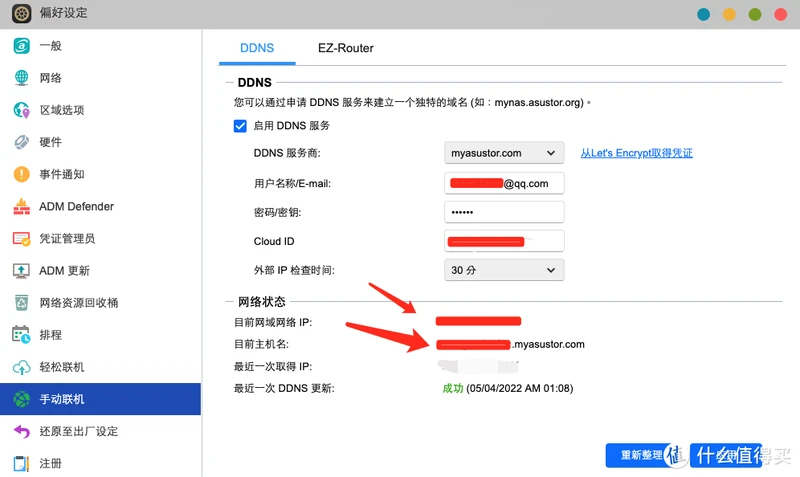Click the 最近一次取得 IP label
800x477 pixels.
click(273, 367)
